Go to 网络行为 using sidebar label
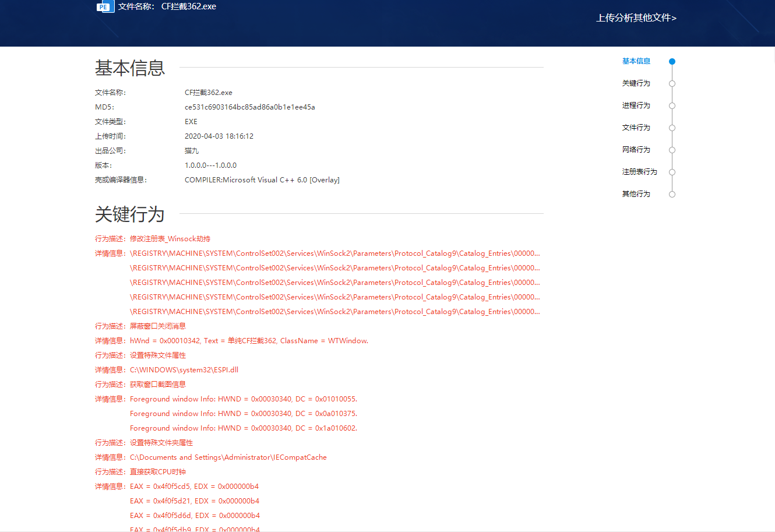The image size is (775, 532). (636, 150)
